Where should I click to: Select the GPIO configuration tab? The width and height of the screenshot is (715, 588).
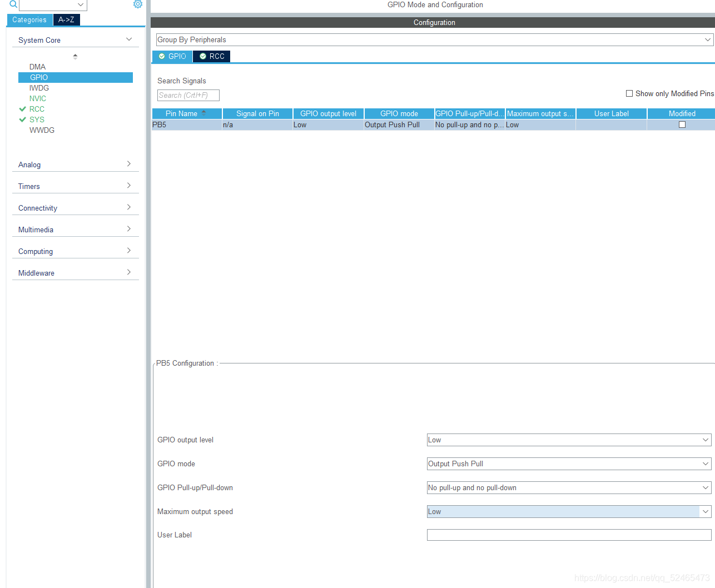172,56
